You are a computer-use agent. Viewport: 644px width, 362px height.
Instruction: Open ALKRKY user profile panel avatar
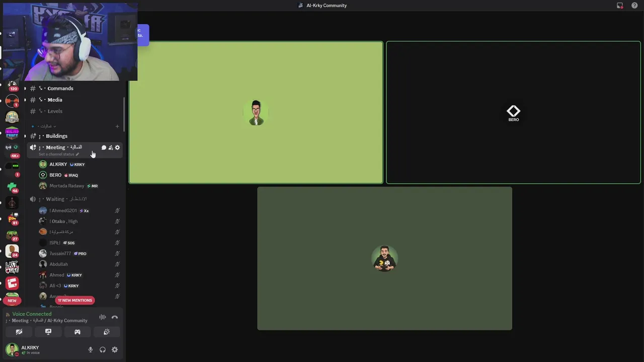tap(12, 349)
